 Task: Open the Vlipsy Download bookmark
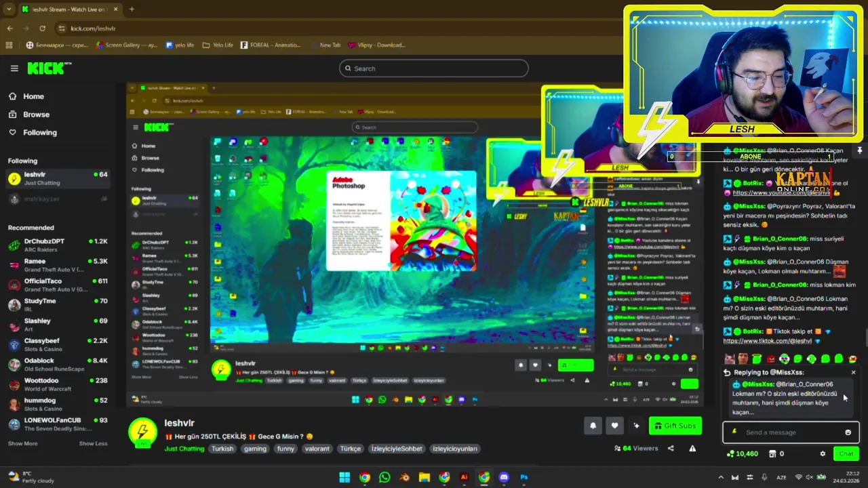click(376, 45)
